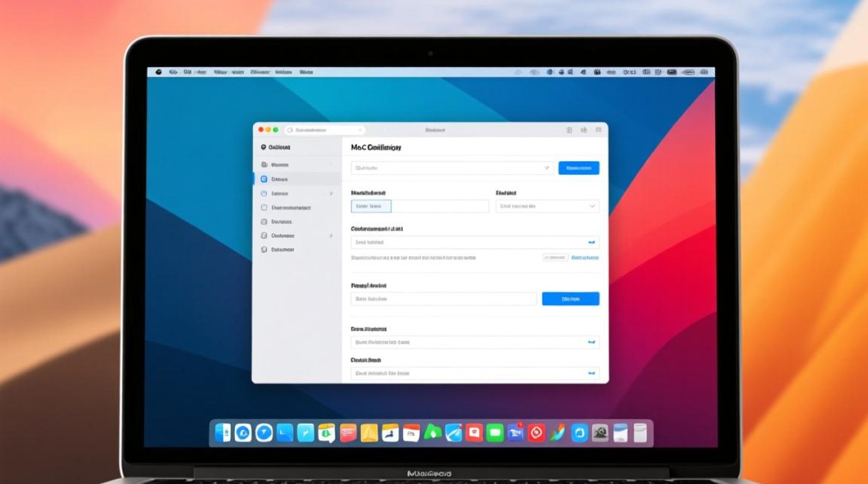Expand the third sidebar item using its chevron
Image resolution: width=868 pixels, height=484 pixels.
coord(331,194)
